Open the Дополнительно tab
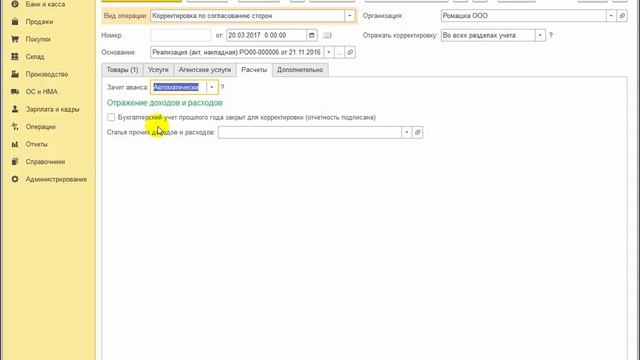The width and height of the screenshot is (640, 360). click(x=300, y=70)
